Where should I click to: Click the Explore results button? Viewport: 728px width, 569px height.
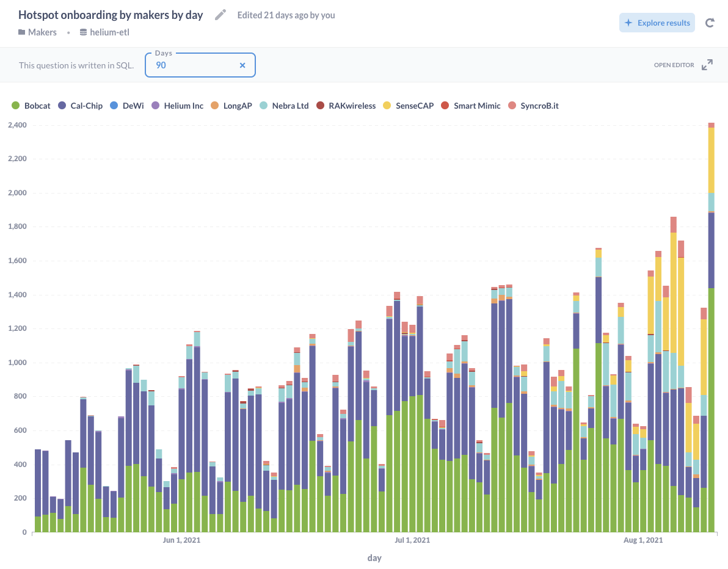(657, 23)
